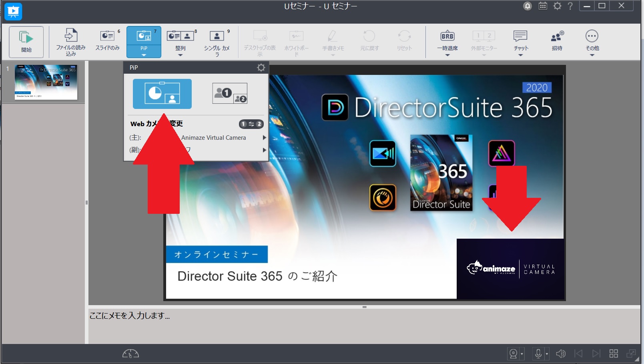Toggle the webcam on or off
The width and height of the screenshot is (644, 364).
[513, 354]
